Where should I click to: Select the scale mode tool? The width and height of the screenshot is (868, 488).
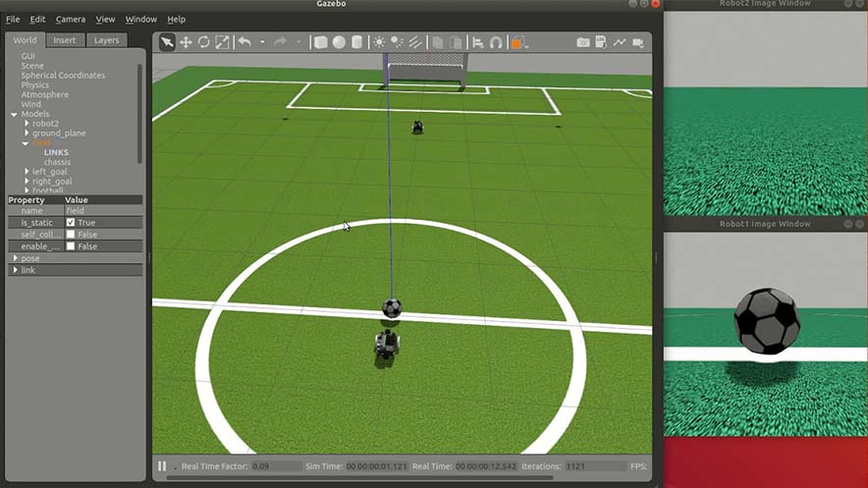click(222, 42)
